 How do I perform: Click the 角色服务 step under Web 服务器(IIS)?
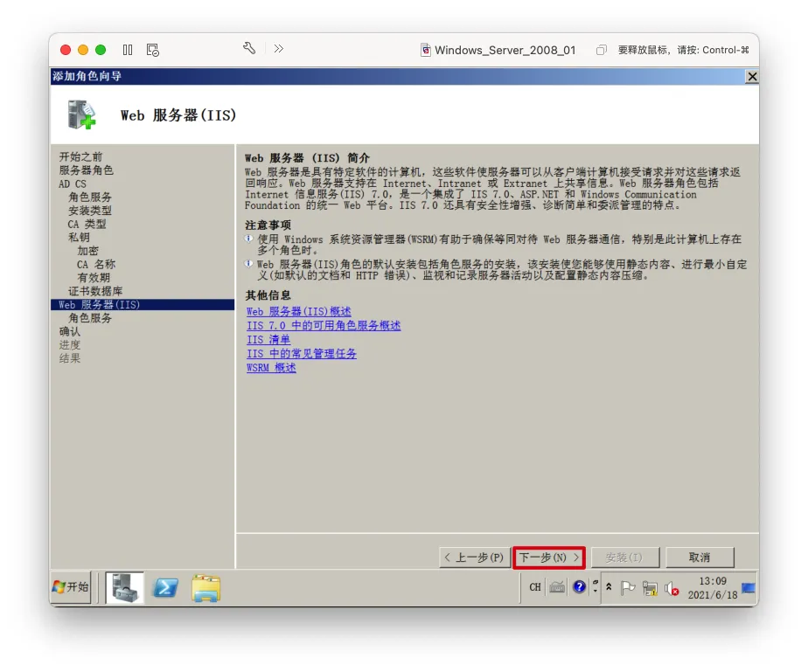(90, 318)
